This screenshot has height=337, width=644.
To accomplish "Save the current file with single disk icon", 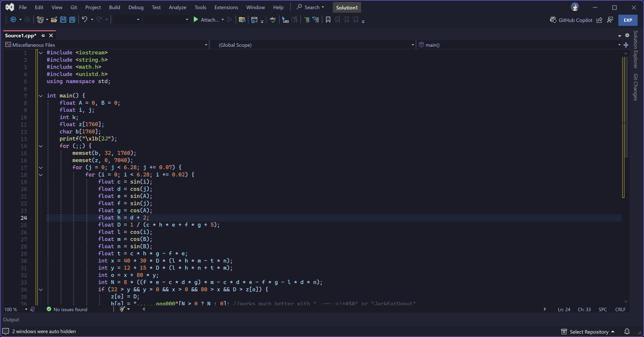I will (x=63, y=20).
